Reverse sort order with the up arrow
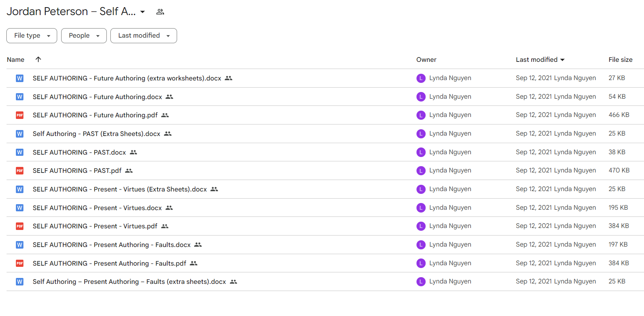Viewport: 644px width, 316px height. pyautogui.click(x=38, y=59)
